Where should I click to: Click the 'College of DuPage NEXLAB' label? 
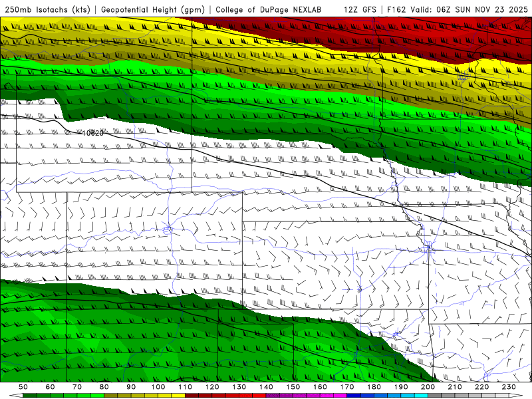[269, 9]
